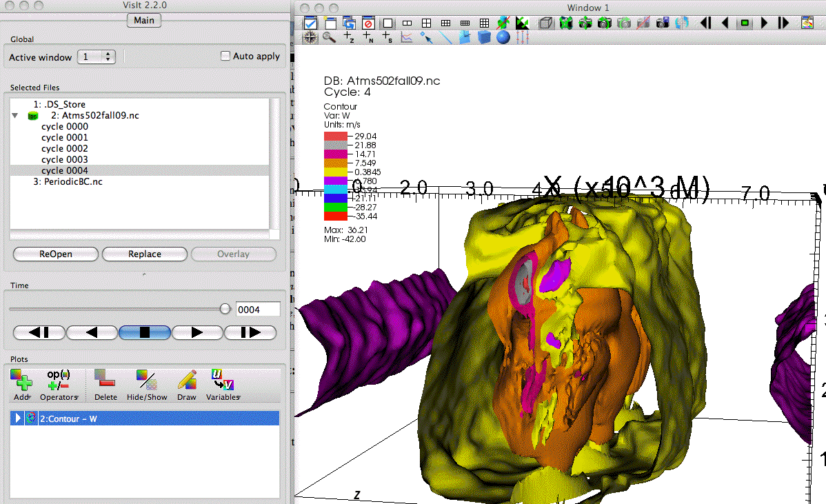Expand the 2:Contour - W plot entry

[19, 419]
